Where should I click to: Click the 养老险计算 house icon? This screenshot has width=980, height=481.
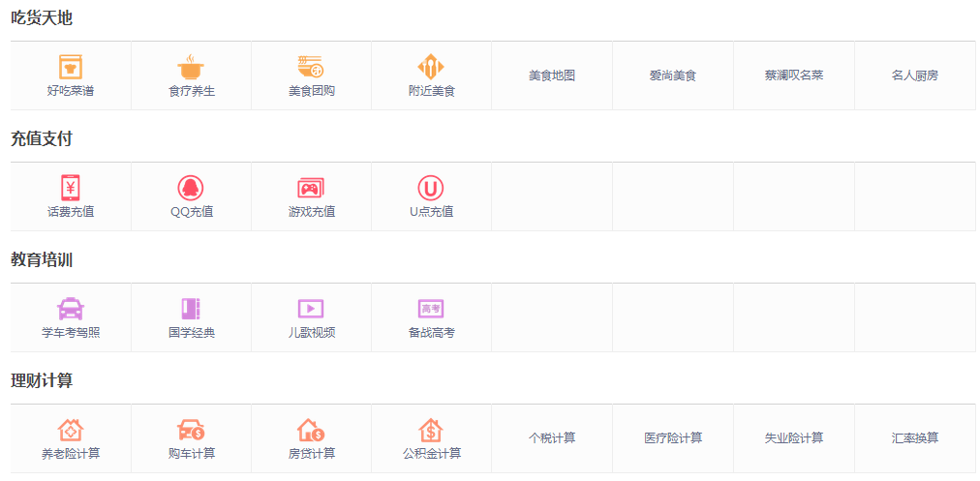pyautogui.click(x=71, y=430)
